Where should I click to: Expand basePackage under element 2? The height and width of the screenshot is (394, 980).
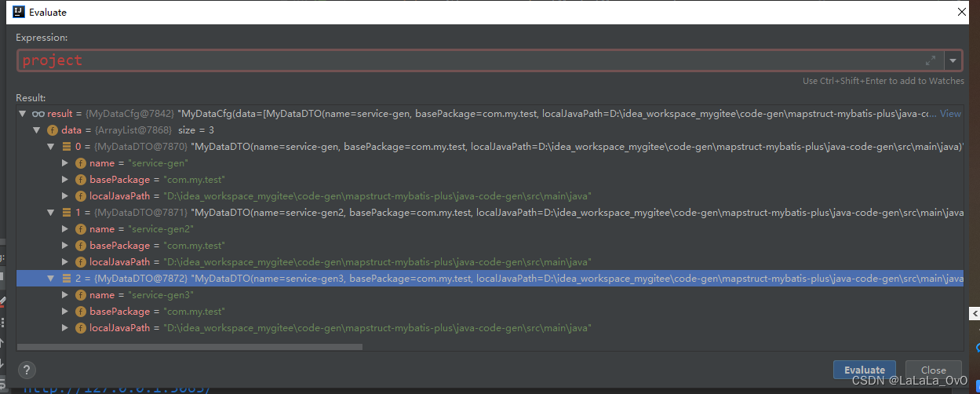pyautogui.click(x=66, y=312)
